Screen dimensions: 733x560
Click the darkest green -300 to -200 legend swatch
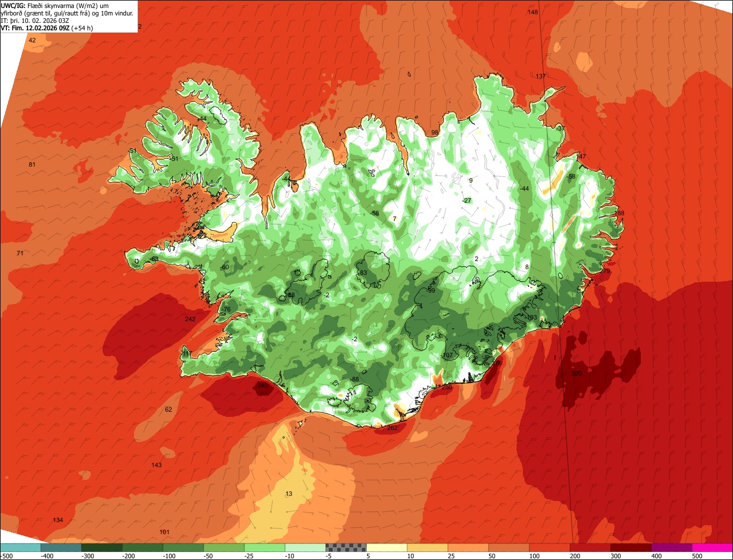(x=102, y=547)
